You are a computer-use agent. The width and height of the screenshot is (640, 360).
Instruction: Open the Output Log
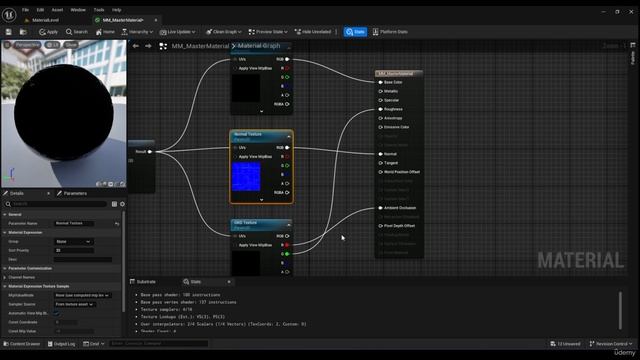(62, 344)
